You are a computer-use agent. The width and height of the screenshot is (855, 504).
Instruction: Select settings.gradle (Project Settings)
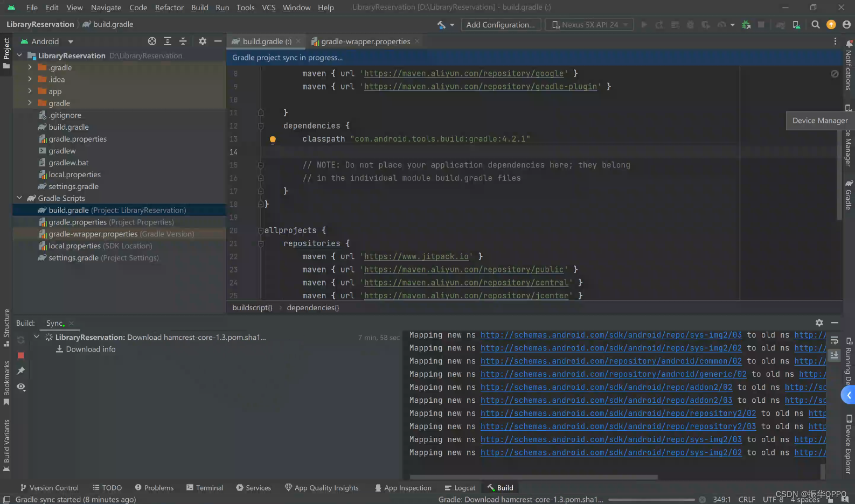(103, 258)
